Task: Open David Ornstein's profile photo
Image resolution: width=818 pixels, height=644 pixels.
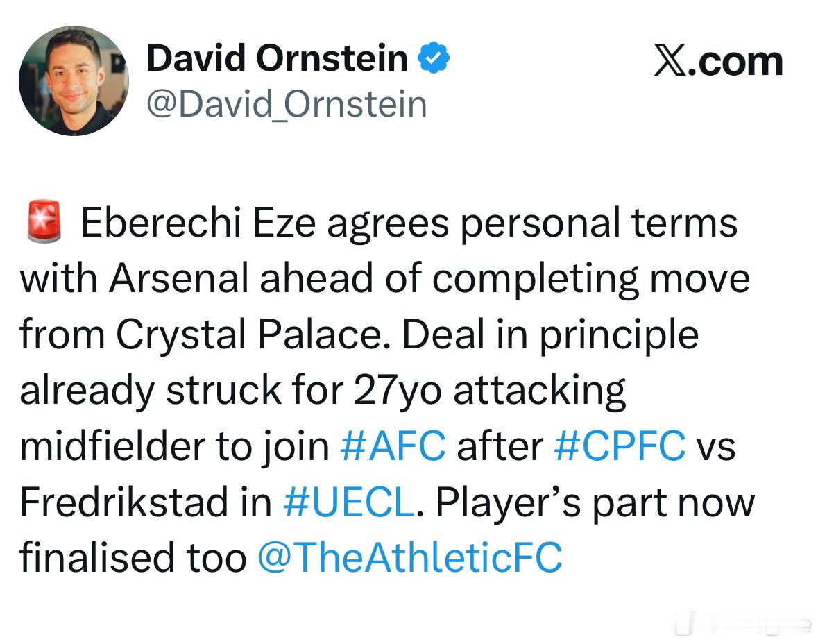Action: [74, 81]
